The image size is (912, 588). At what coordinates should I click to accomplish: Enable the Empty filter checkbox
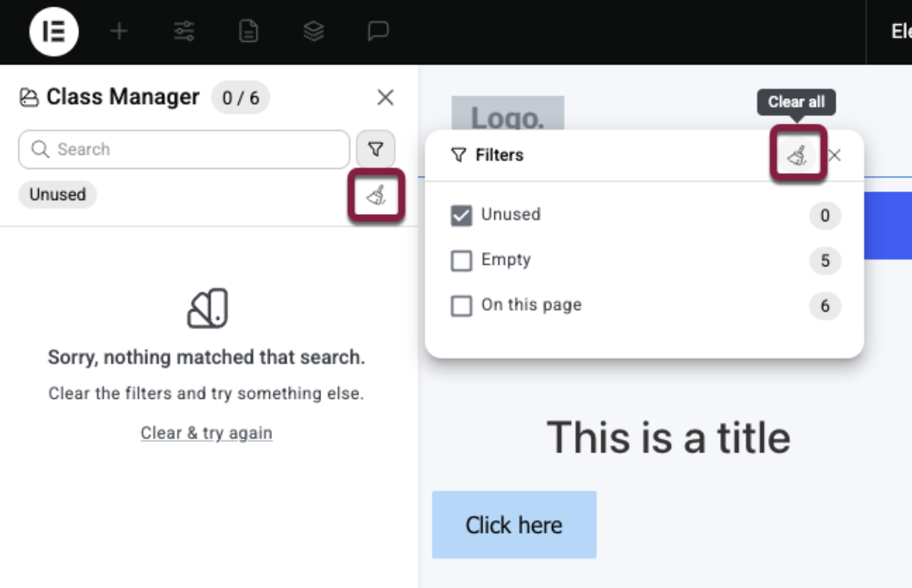pyautogui.click(x=461, y=261)
